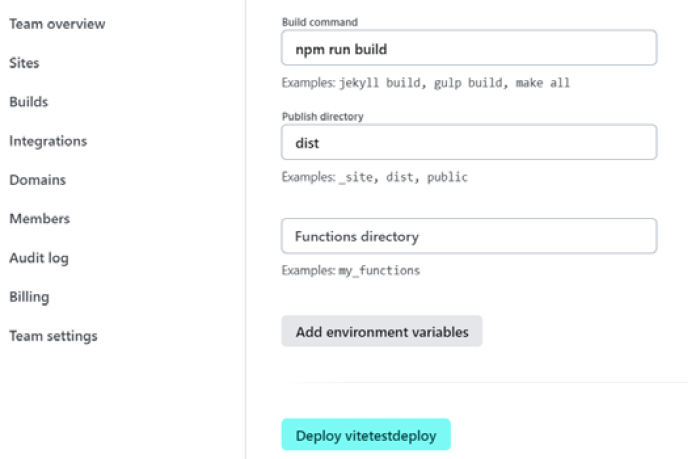This screenshot has height=459, width=688.
Task: Click into the Functions directory field
Action: point(468,236)
